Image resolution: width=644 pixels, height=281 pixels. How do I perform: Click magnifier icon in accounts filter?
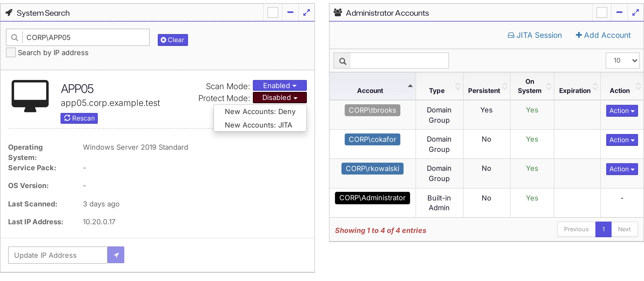(x=343, y=61)
